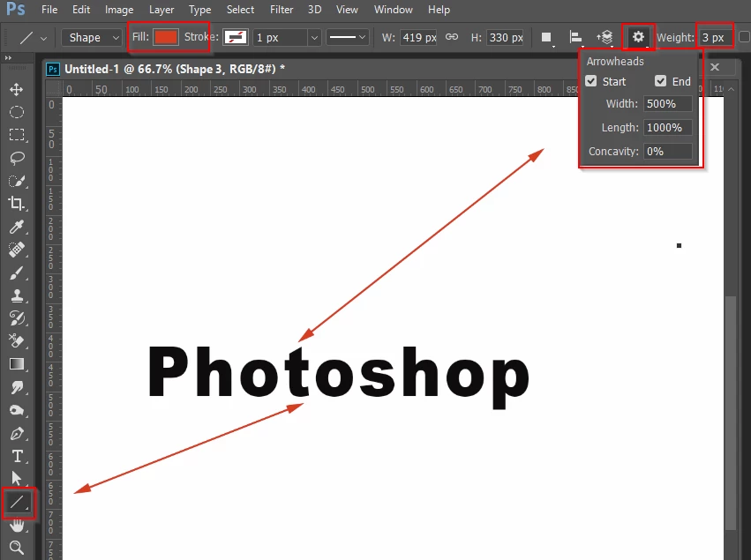Click the arrowhead Length 1000% field
The image size is (751, 560).
[668, 127]
